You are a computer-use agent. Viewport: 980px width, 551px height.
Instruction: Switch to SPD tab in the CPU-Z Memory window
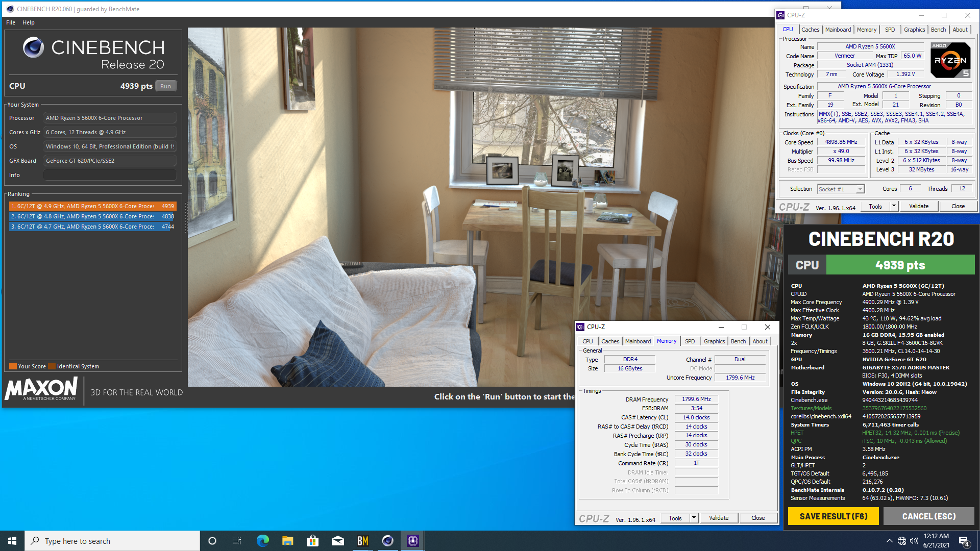click(x=690, y=341)
